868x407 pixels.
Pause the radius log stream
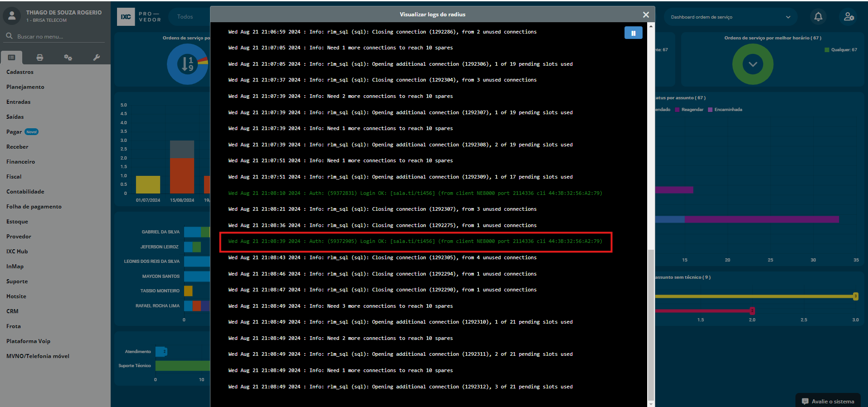click(633, 33)
